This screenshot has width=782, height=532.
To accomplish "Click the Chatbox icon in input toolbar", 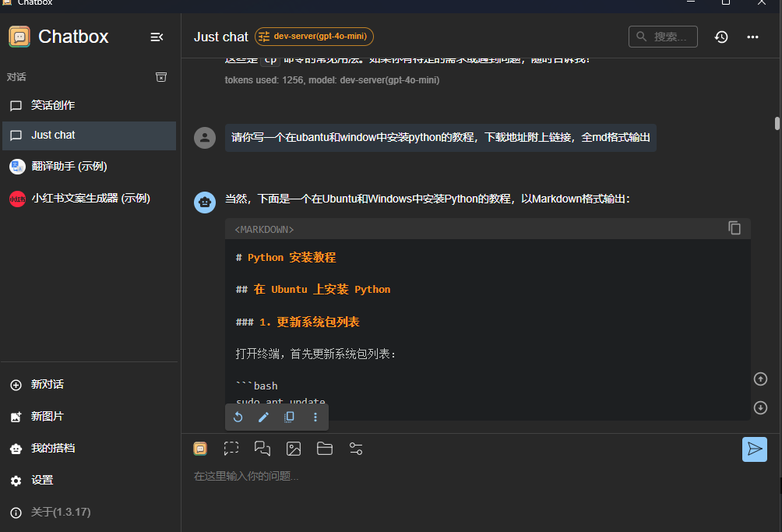I will click(200, 449).
